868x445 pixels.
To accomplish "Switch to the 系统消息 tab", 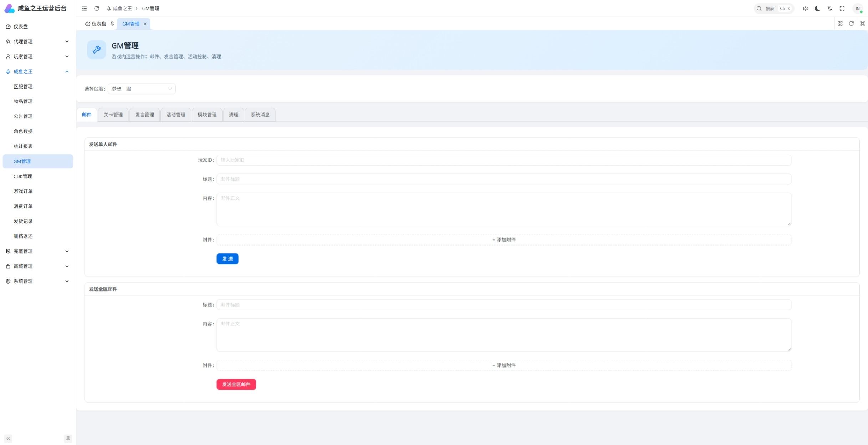I will (260, 115).
